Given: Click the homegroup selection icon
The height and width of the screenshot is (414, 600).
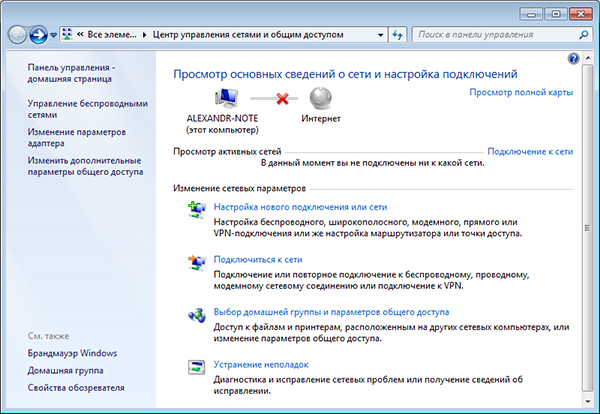Looking at the screenshot, I should click(x=195, y=313).
